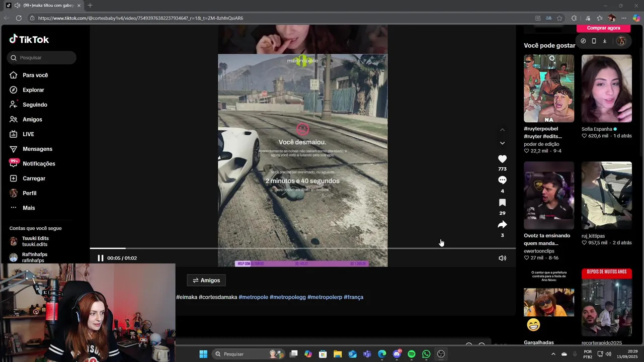
Task: Open File Explorer from the taskbar
Action: (x=338, y=354)
